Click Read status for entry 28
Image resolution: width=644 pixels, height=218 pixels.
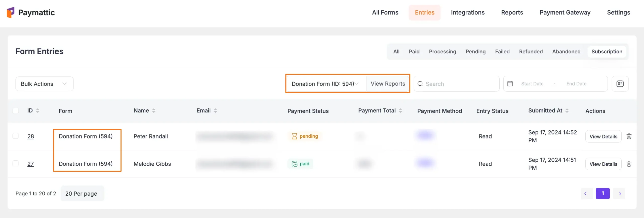coord(485,136)
